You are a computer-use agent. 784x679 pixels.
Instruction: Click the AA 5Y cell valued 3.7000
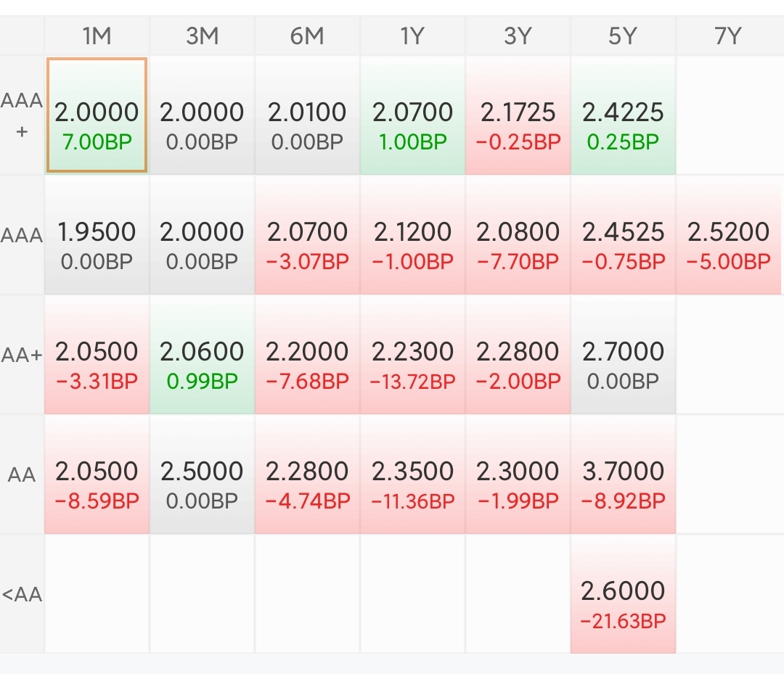pos(623,474)
